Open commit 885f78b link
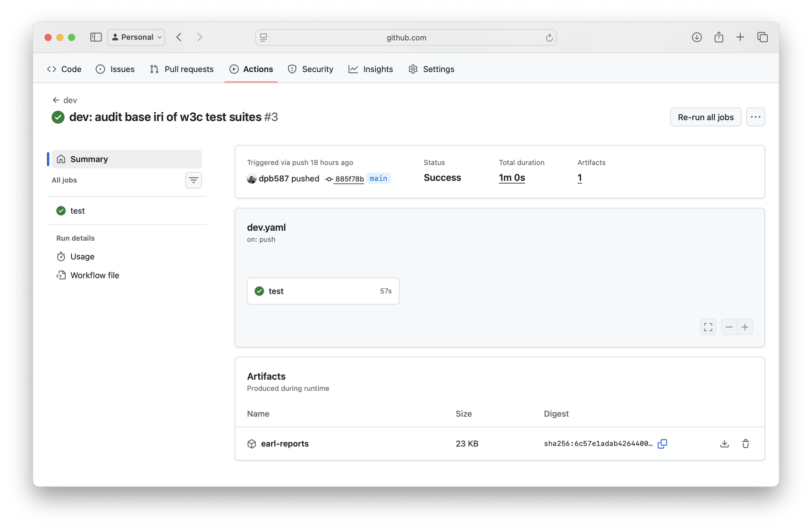812x530 pixels. tap(349, 179)
